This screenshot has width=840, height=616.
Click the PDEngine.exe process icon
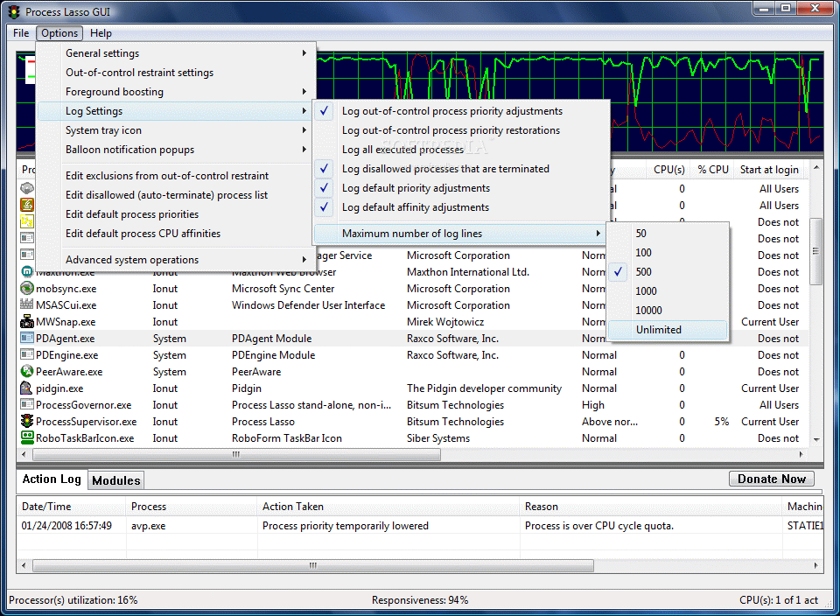pos(27,354)
